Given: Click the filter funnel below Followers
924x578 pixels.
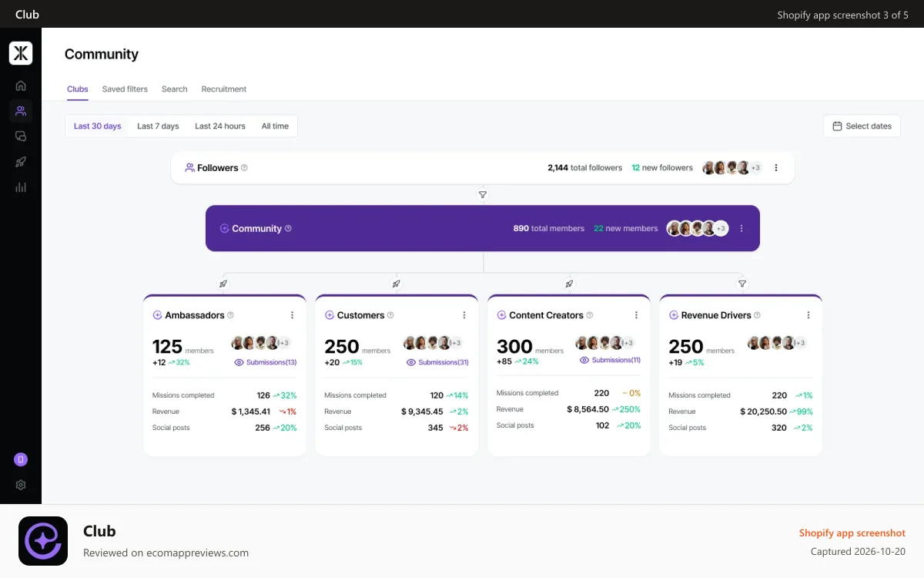Looking at the screenshot, I should (x=483, y=195).
